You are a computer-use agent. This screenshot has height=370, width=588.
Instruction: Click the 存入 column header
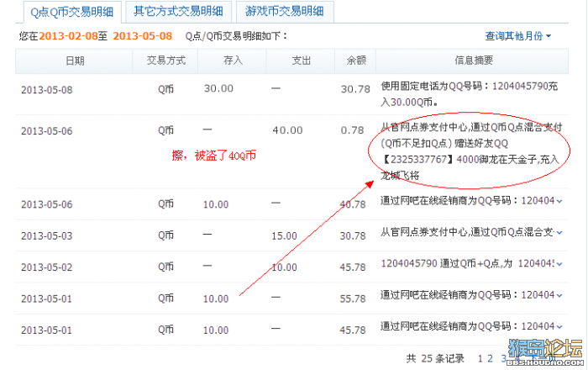pyautogui.click(x=233, y=61)
